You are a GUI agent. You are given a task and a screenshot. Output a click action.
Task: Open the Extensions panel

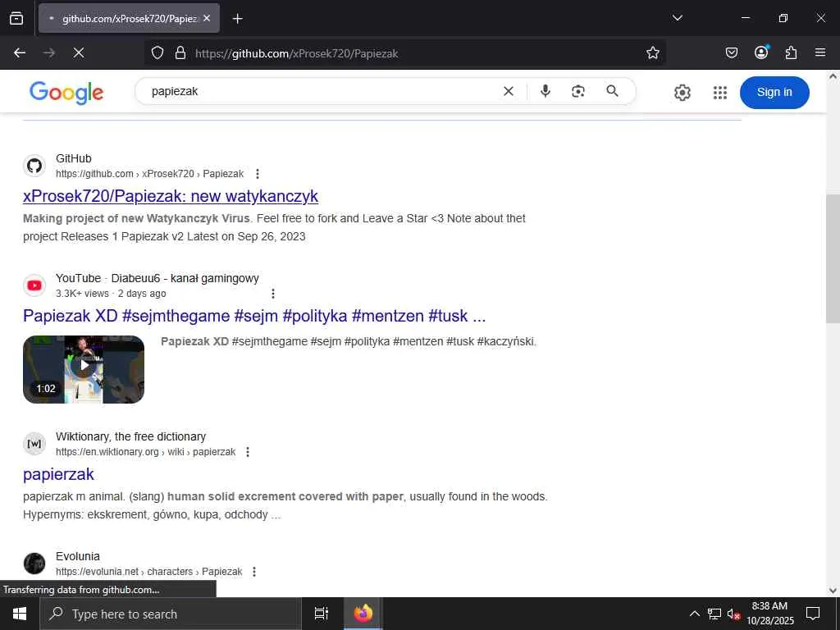click(791, 52)
